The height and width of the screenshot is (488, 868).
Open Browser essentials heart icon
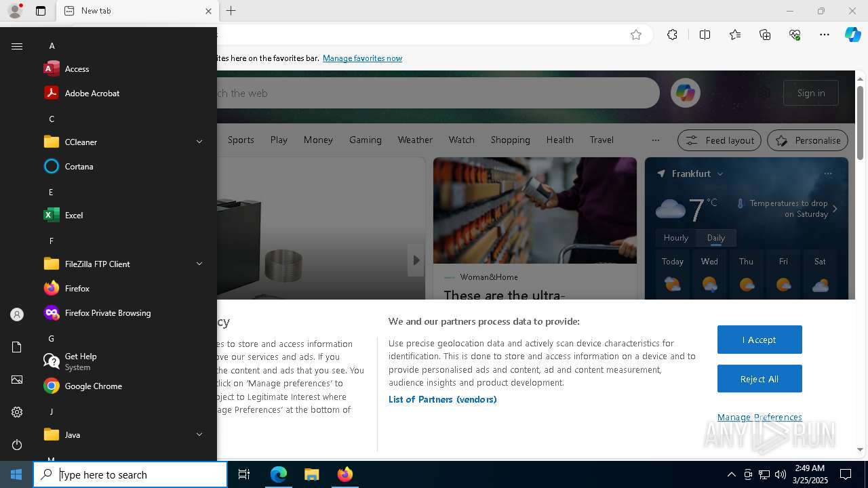pyautogui.click(x=795, y=35)
